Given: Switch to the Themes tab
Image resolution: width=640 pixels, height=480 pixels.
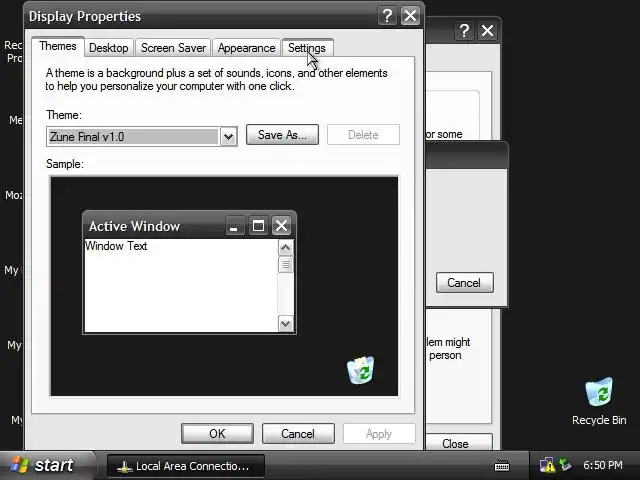Looking at the screenshot, I should coord(58,46).
